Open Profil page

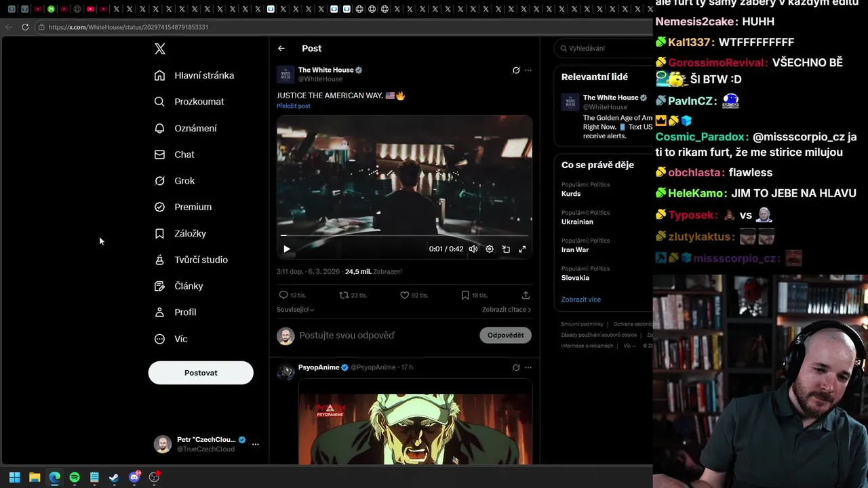(175, 312)
